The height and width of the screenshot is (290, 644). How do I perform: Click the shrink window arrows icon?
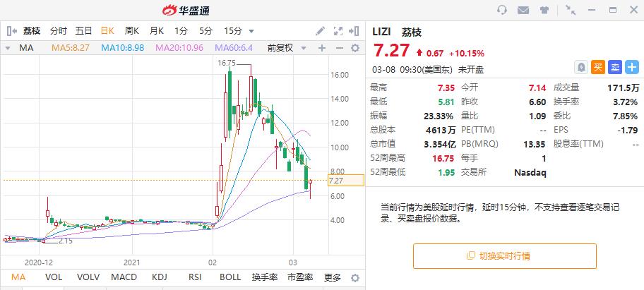571,10
